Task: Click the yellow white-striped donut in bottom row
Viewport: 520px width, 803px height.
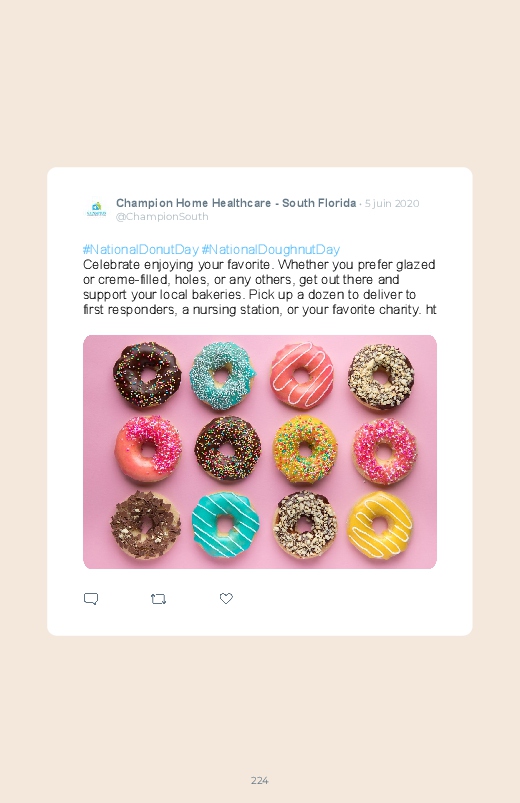Action: tap(380, 525)
